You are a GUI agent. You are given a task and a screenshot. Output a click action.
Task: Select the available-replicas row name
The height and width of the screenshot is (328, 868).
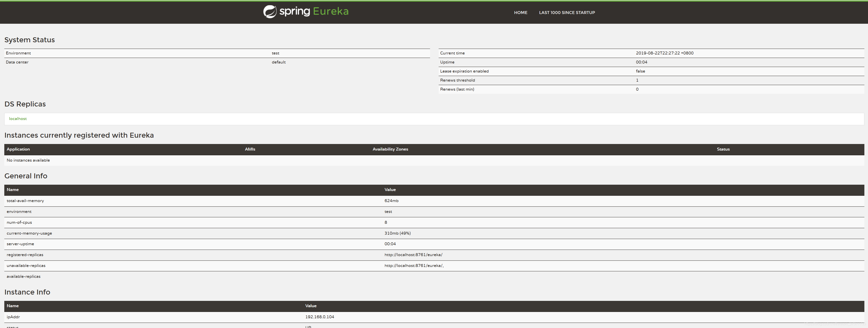[24, 276]
